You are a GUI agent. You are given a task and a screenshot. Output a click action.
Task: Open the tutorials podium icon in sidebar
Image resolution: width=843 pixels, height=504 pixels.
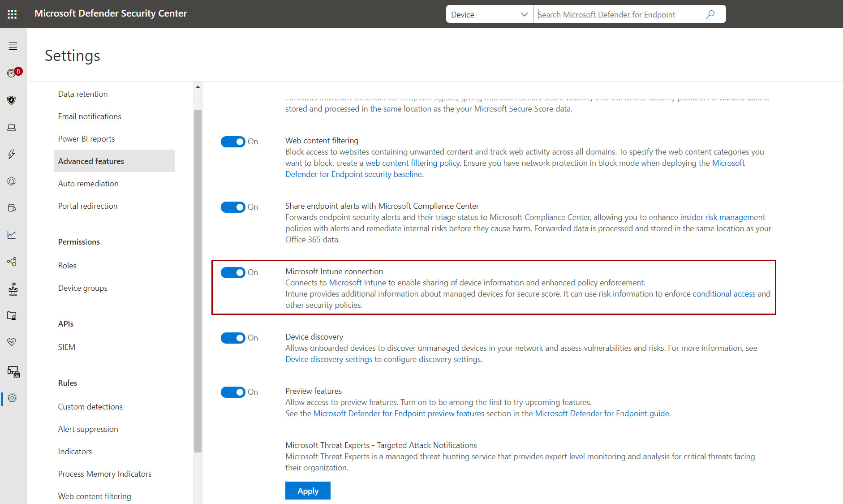tap(13, 289)
